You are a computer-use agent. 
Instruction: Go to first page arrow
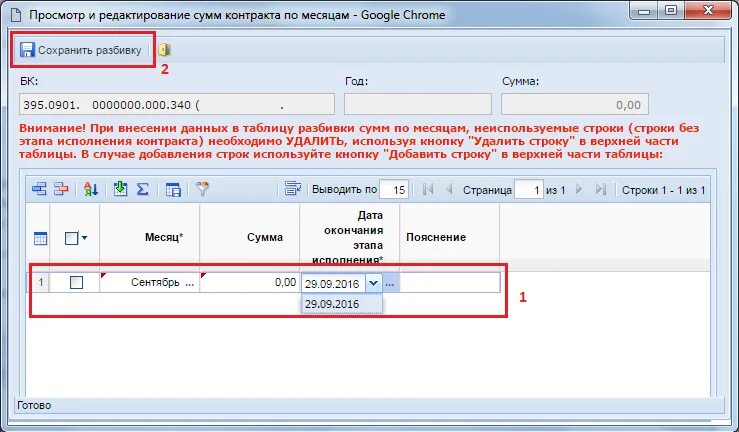[x=428, y=189]
